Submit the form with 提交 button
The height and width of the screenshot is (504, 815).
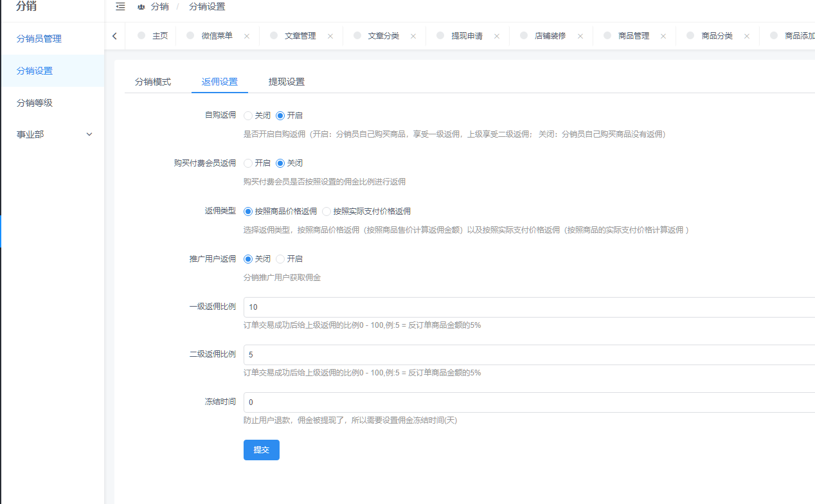click(x=262, y=450)
